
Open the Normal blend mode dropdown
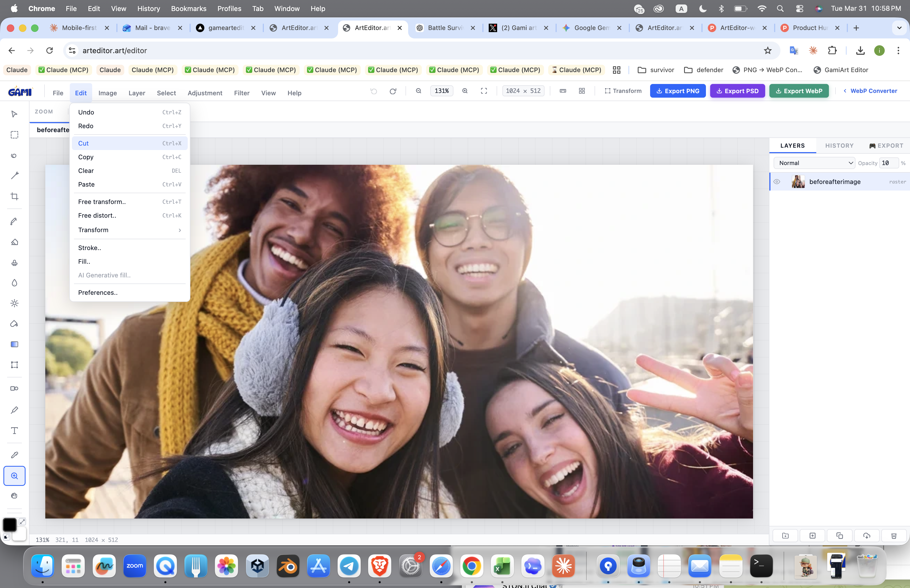point(814,163)
